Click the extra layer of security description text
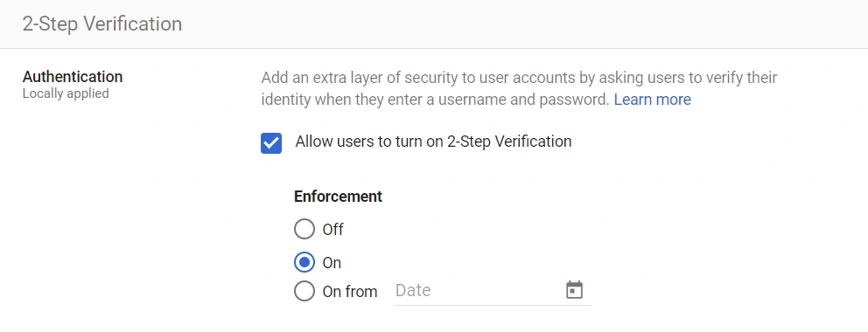The image size is (868, 332). coord(519,88)
